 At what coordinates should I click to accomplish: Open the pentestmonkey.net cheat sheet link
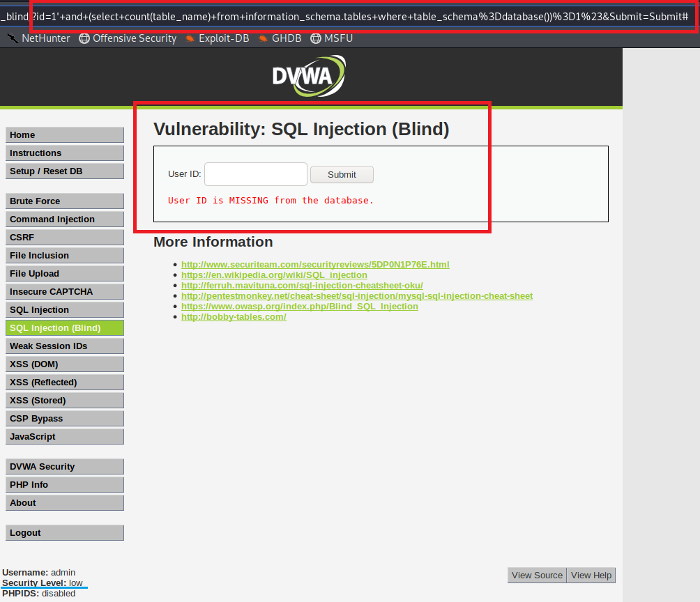pos(357,296)
